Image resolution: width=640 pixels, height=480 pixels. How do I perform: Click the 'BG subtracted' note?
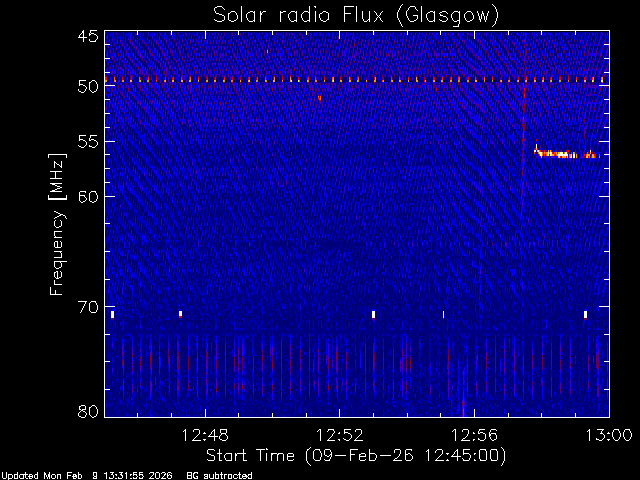(x=219, y=476)
